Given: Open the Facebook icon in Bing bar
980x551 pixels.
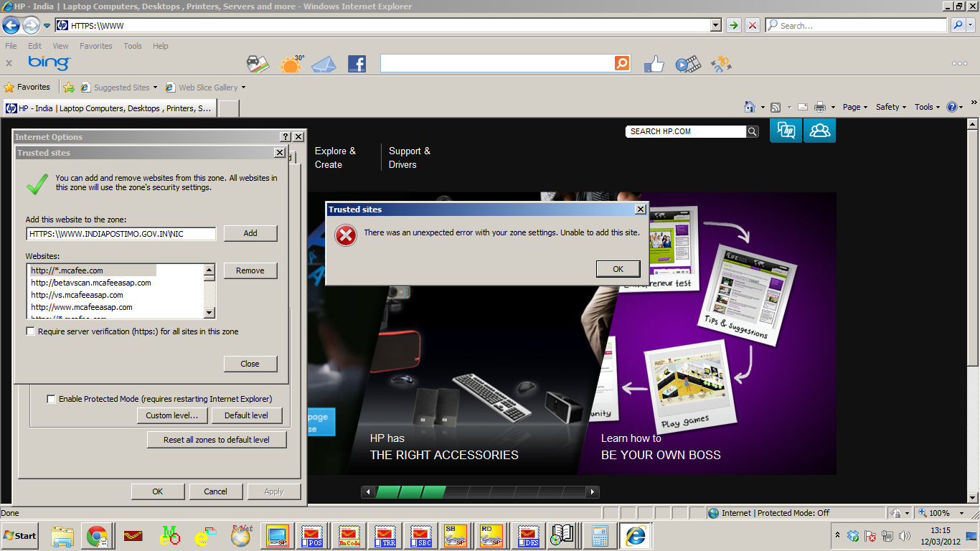Looking at the screenshot, I should tap(357, 64).
